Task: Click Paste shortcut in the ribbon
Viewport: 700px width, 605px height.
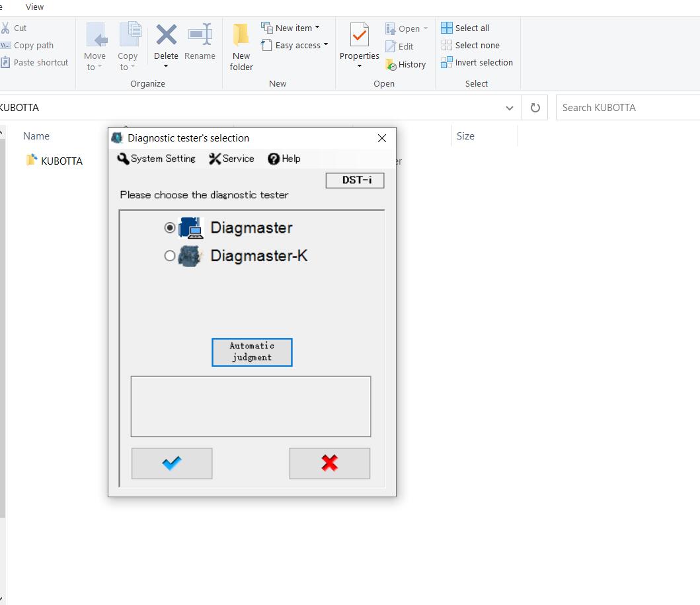Action: (35, 63)
